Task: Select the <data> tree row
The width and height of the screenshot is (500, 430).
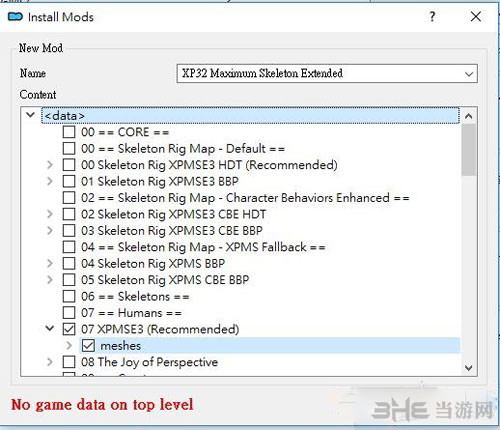Action: (250, 116)
